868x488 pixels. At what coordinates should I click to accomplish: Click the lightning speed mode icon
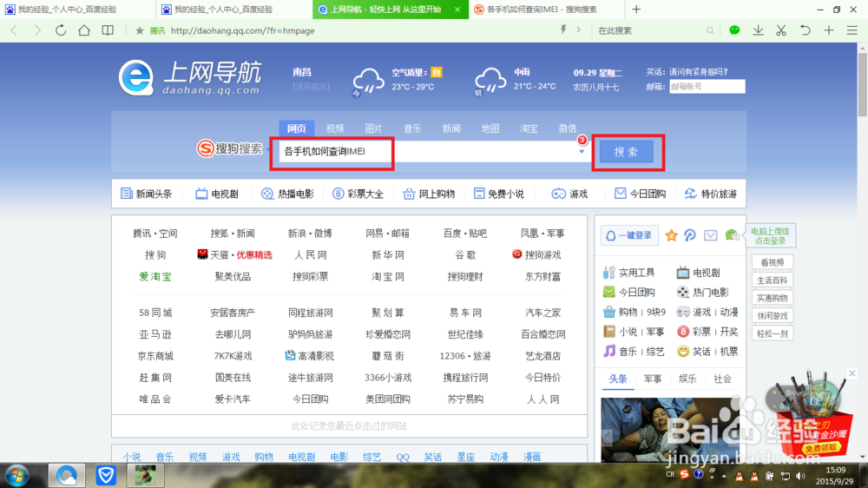[563, 30]
